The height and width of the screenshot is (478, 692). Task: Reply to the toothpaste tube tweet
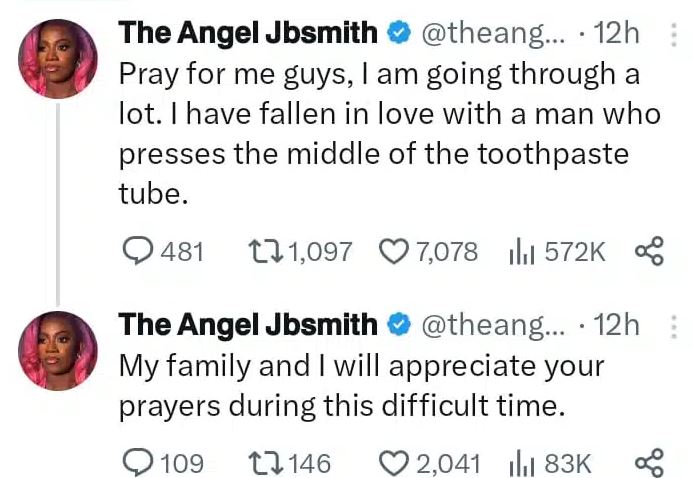click(x=135, y=251)
